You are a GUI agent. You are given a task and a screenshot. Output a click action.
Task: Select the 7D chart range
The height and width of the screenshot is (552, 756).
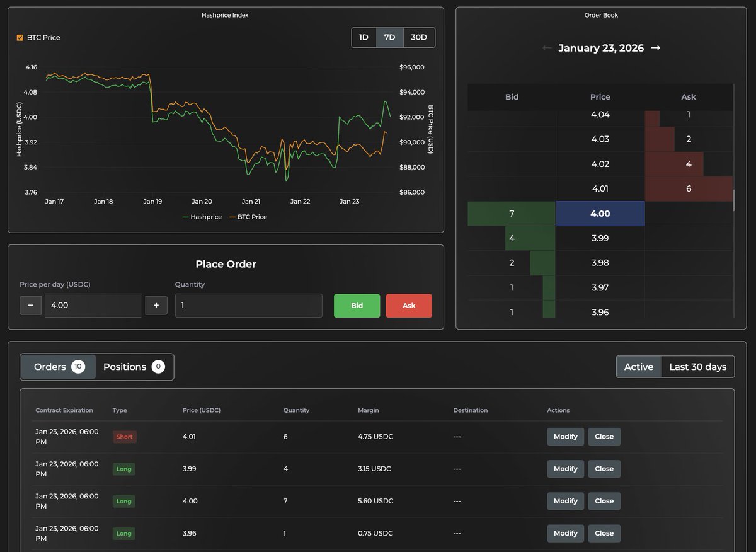point(389,37)
